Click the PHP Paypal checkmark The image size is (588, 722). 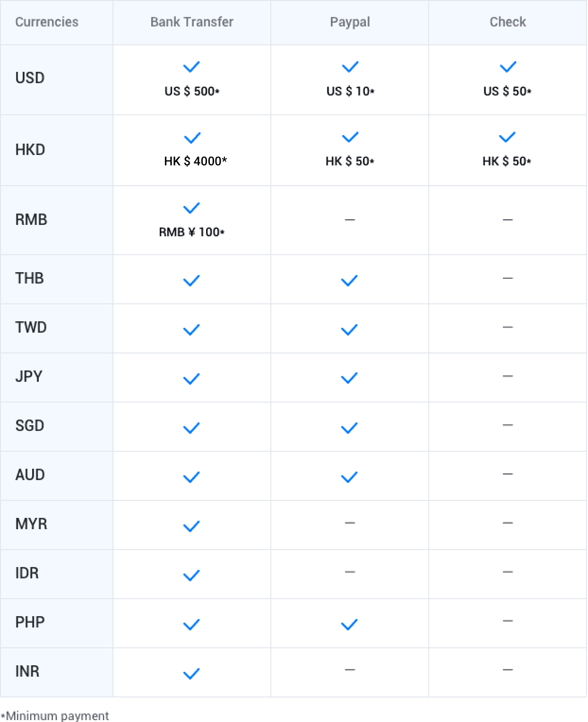pos(349,625)
